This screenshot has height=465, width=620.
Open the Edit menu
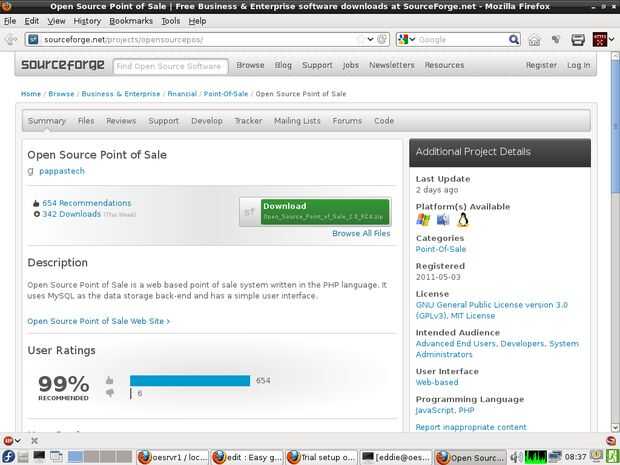[32, 21]
